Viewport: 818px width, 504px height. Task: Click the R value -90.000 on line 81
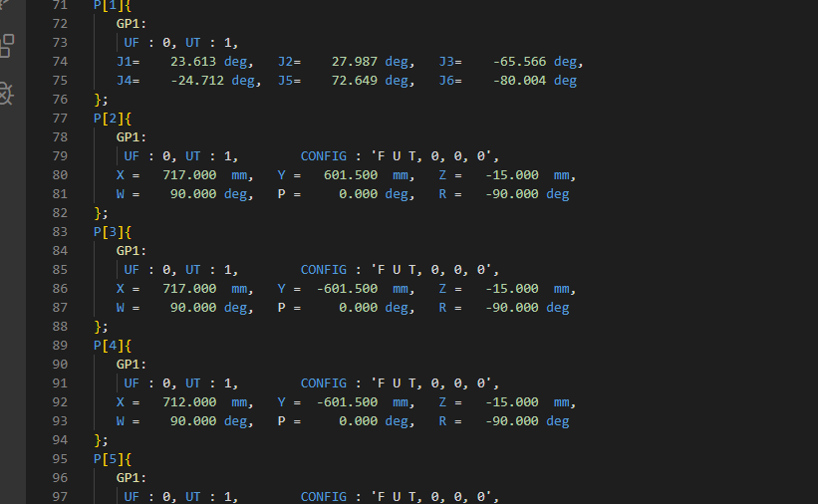point(512,194)
